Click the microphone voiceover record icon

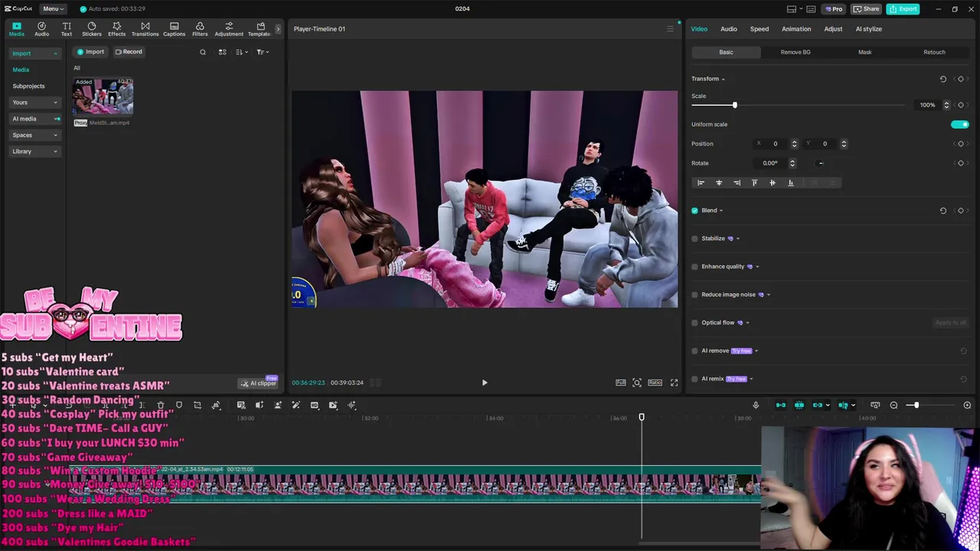[x=756, y=405]
